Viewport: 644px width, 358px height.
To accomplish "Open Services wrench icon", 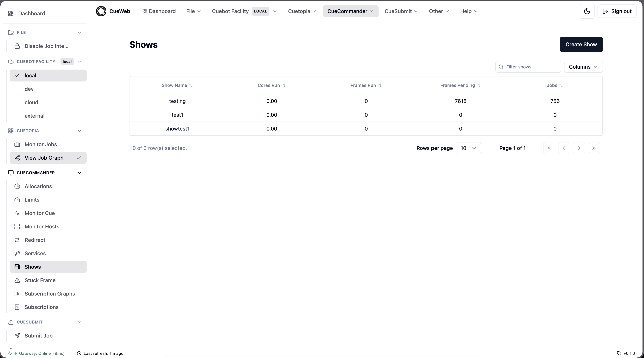I will [17, 253].
